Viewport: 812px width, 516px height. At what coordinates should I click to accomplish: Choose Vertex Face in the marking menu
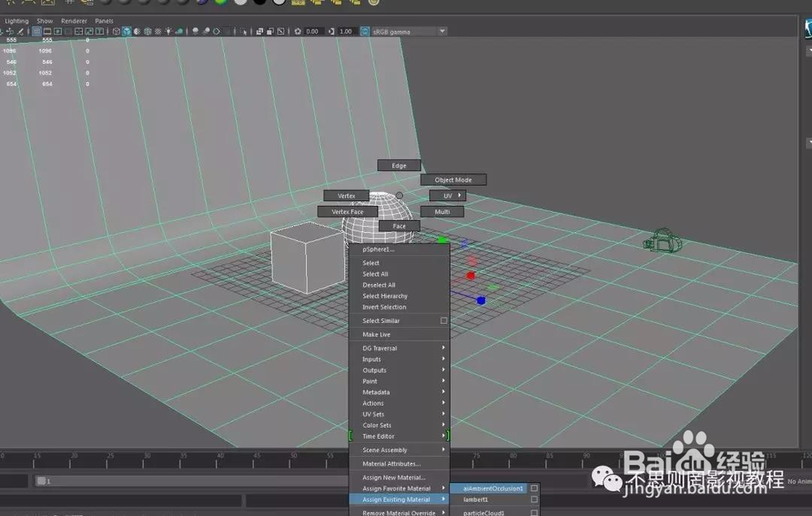(x=348, y=212)
